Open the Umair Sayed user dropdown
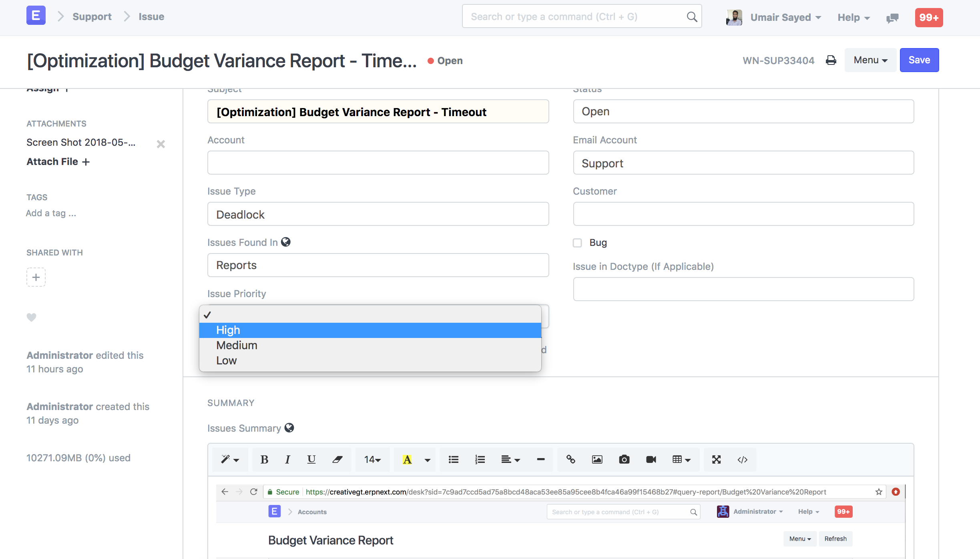The image size is (980, 559). pyautogui.click(x=785, y=18)
